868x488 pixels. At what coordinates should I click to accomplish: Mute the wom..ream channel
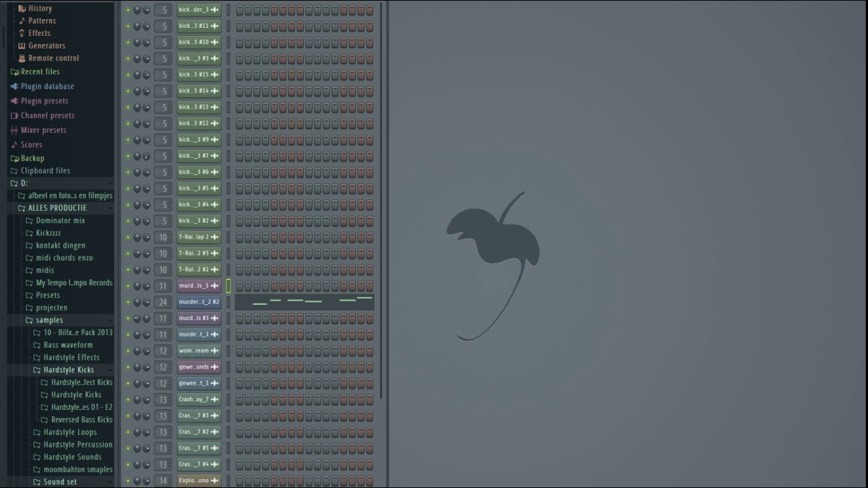(x=127, y=351)
